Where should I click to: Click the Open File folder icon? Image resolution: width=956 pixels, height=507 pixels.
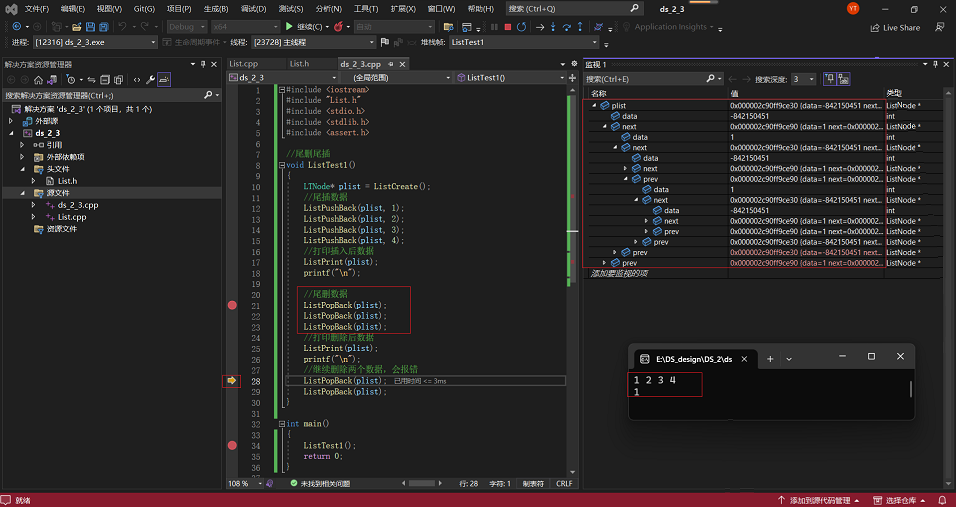pos(76,27)
